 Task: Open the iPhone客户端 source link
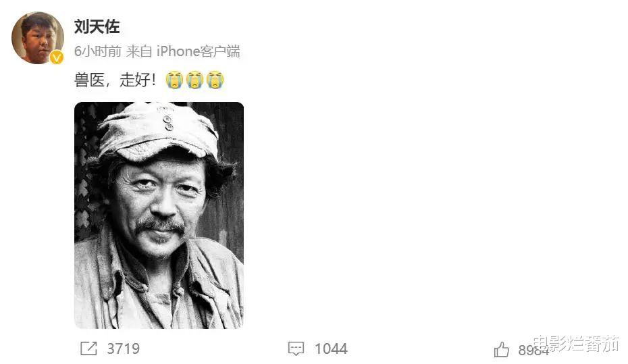pyautogui.click(x=198, y=51)
